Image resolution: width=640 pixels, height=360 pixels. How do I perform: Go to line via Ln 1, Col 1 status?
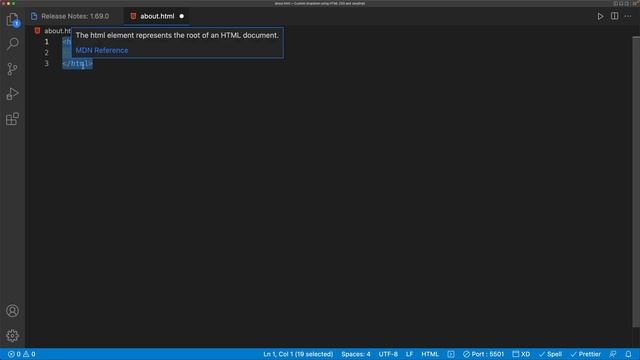pyautogui.click(x=298, y=354)
